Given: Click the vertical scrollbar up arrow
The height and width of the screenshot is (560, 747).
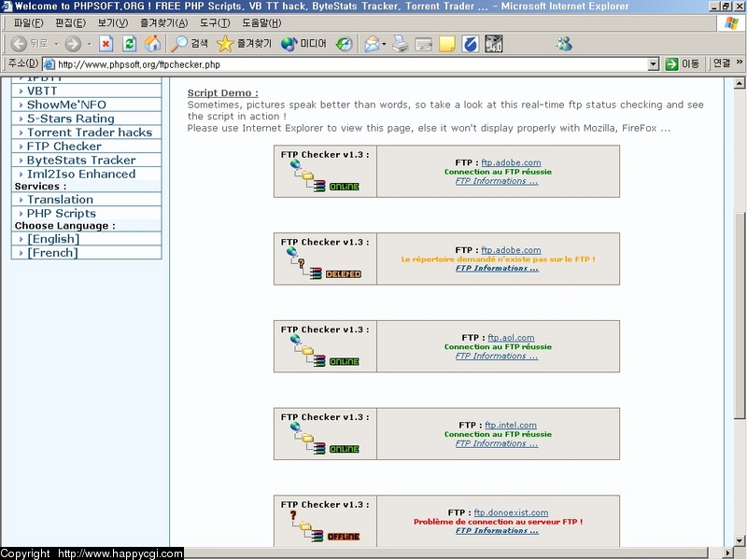Looking at the screenshot, I should coord(739,83).
